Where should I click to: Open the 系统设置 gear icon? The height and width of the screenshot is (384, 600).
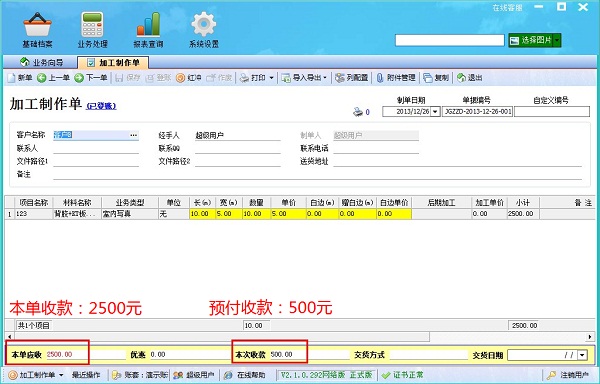point(204,30)
